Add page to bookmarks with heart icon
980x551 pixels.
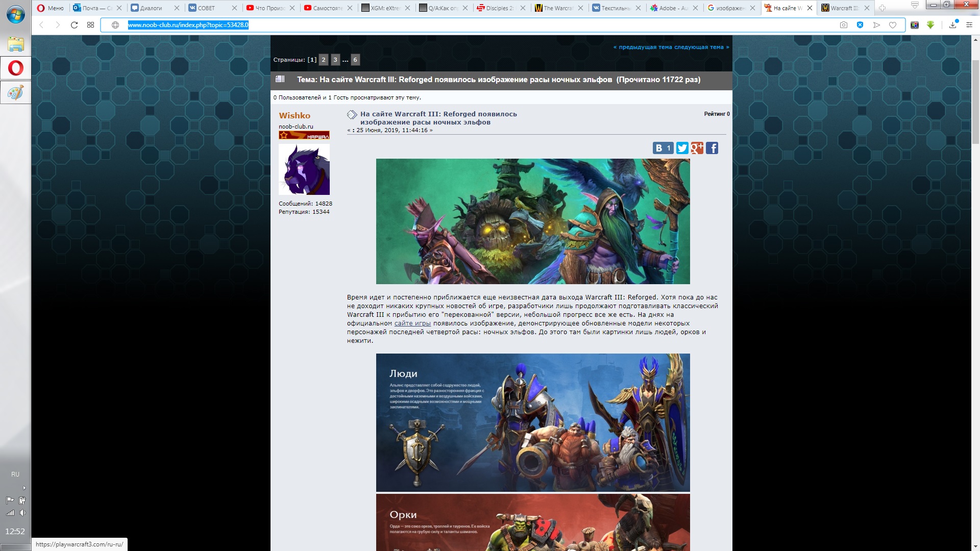pyautogui.click(x=893, y=25)
